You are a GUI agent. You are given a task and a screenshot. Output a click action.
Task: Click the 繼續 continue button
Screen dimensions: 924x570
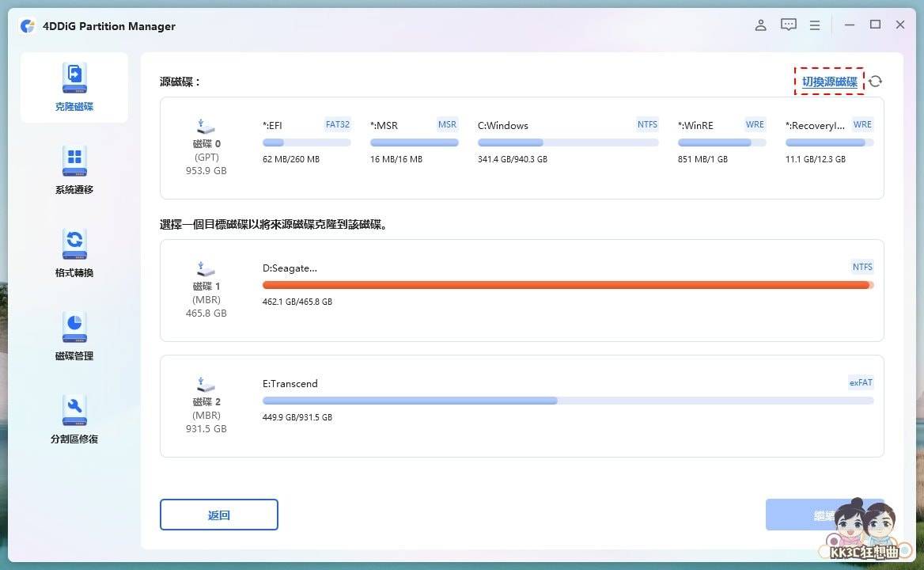pyautogui.click(x=825, y=515)
